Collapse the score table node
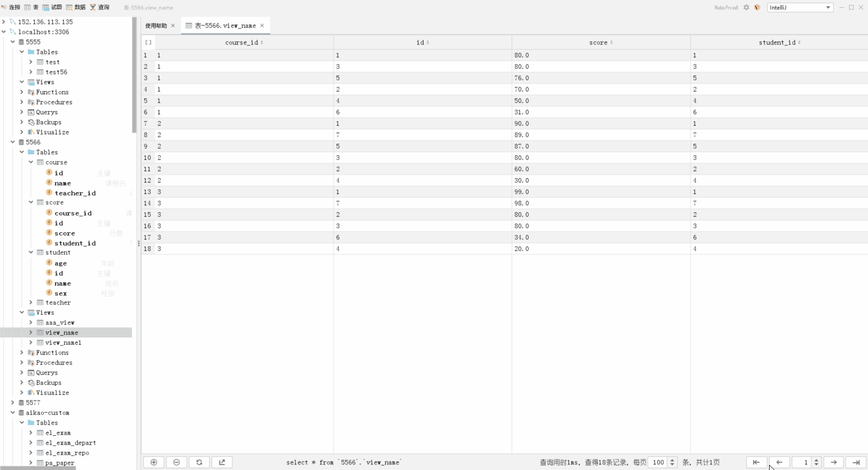This screenshot has width=868, height=470. point(31,203)
